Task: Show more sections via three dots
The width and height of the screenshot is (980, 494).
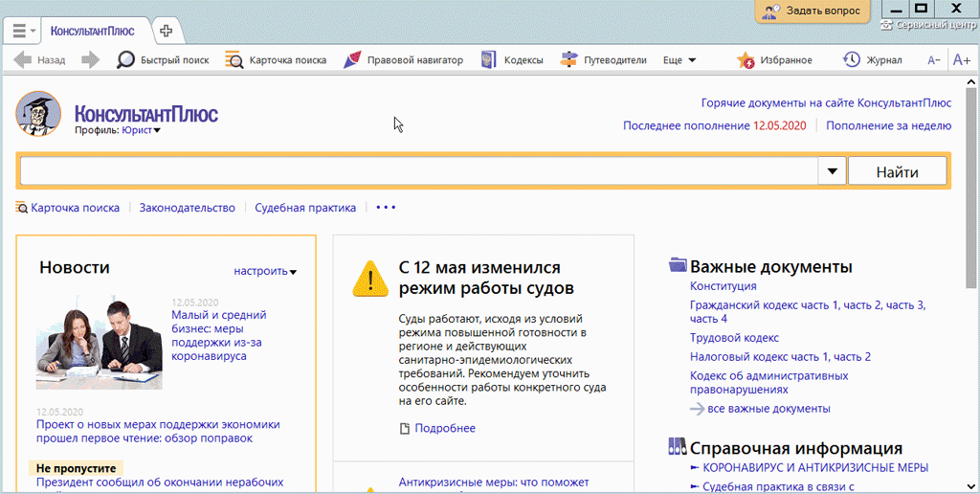Action: 386,207
